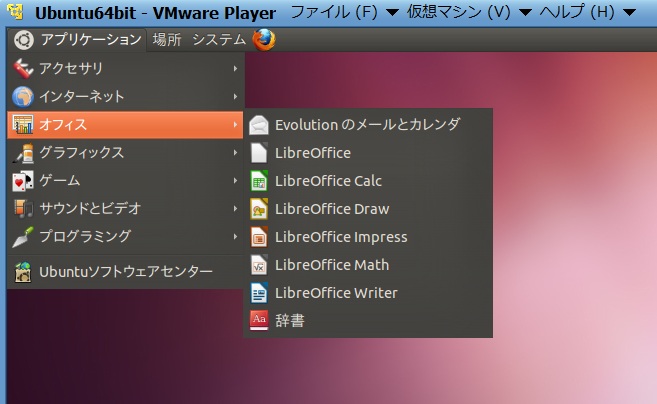Viewport: 657px width, 404px height.
Task: Expand the グラフィックス submenu arrow
Action: [235, 153]
